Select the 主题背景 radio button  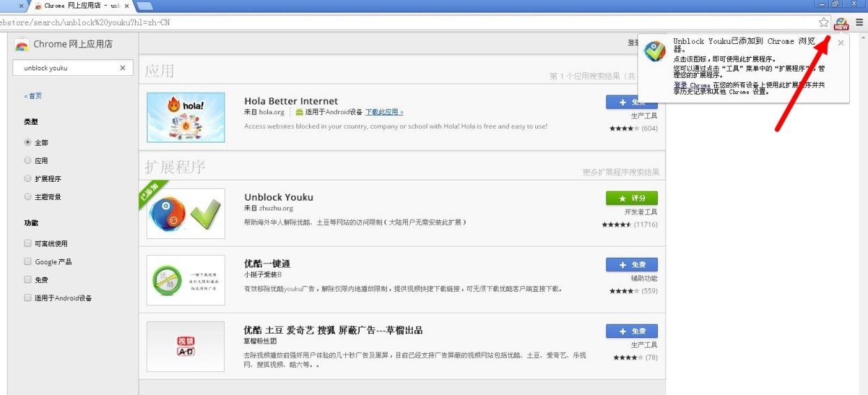[28, 196]
